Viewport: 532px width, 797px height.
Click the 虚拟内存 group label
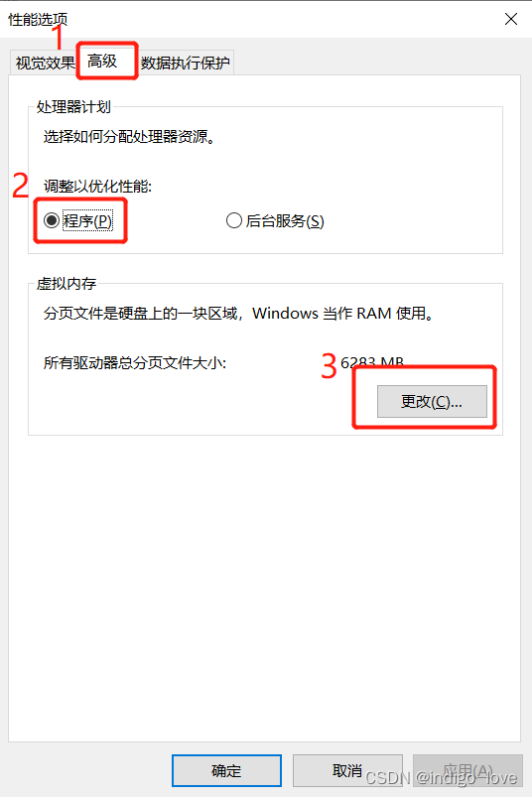tap(66, 284)
